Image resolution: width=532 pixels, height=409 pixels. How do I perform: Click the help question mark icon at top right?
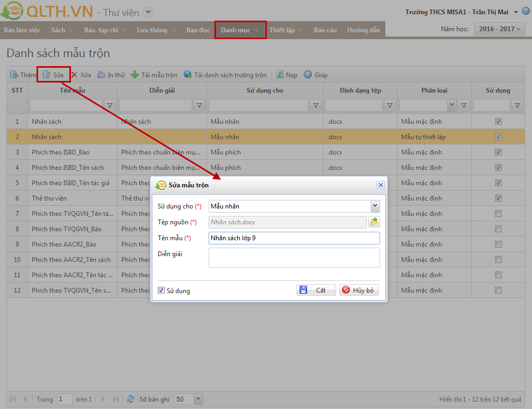pos(526,11)
